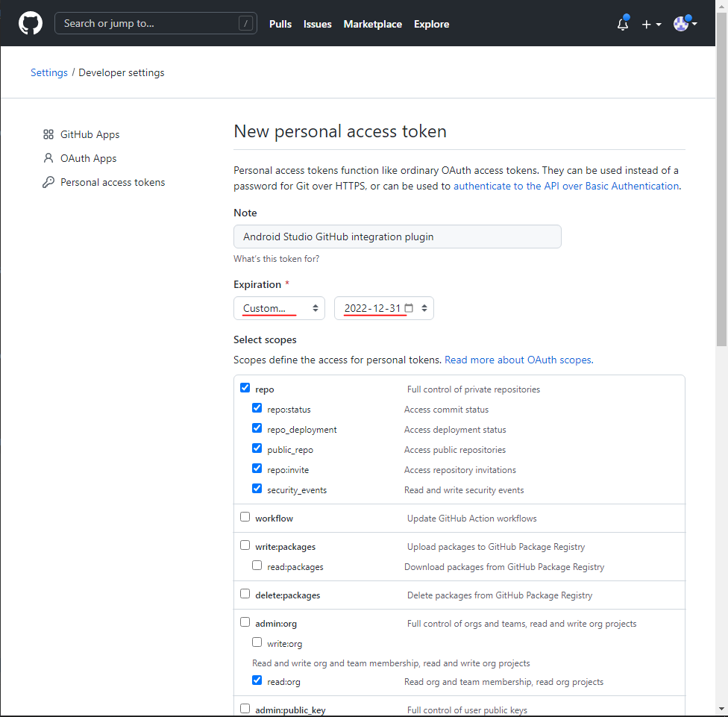Uncheck the repo:invite checkbox

coord(257,468)
